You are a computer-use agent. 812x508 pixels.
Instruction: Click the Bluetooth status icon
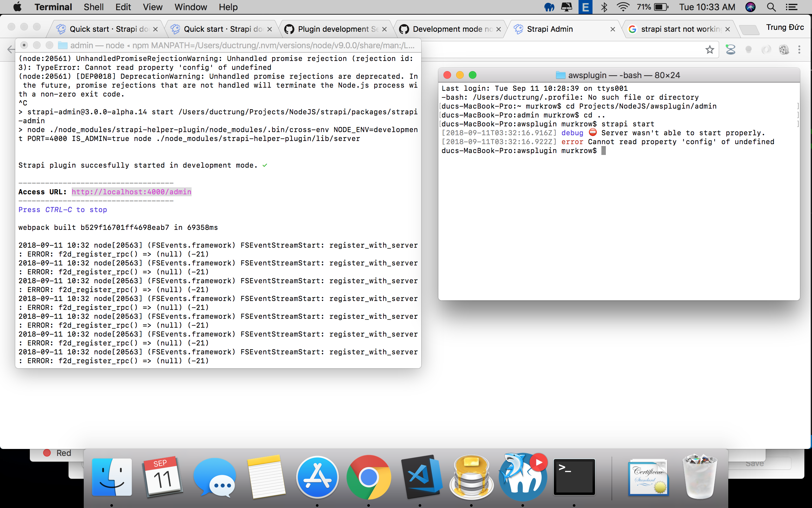pos(604,7)
